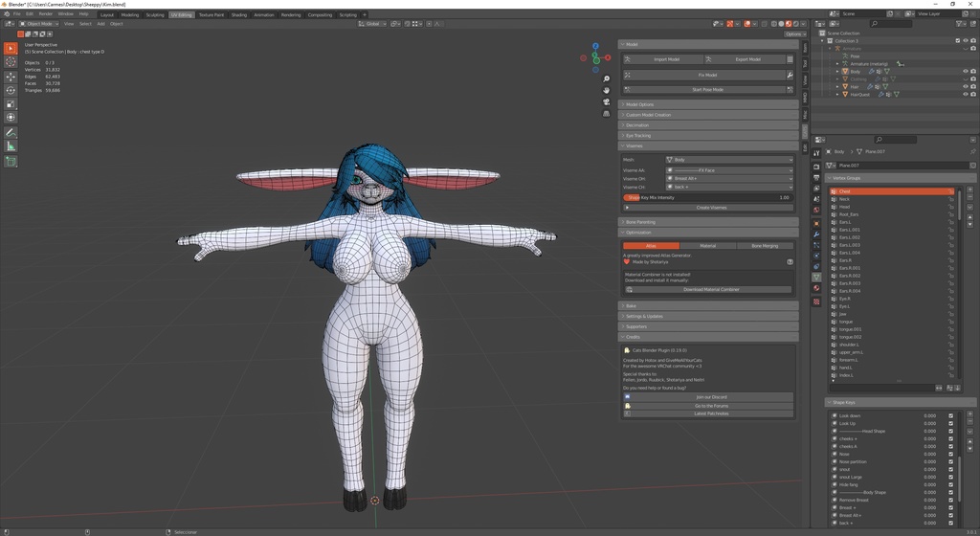Expand the Decimation panel
The image size is (980, 536).
click(x=708, y=125)
